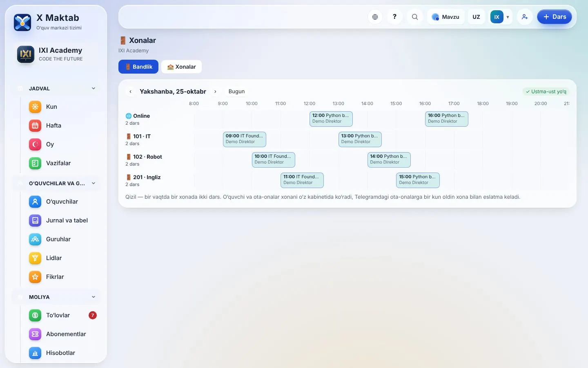Switch to the Xonalar tab
This screenshot has width=588, height=368.
pos(181,67)
